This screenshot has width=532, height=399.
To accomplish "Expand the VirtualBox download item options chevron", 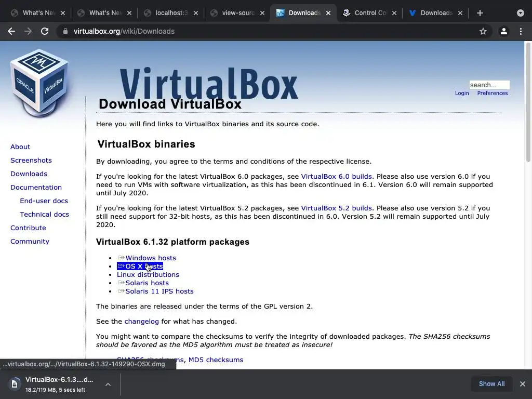I will coord(108,384).
